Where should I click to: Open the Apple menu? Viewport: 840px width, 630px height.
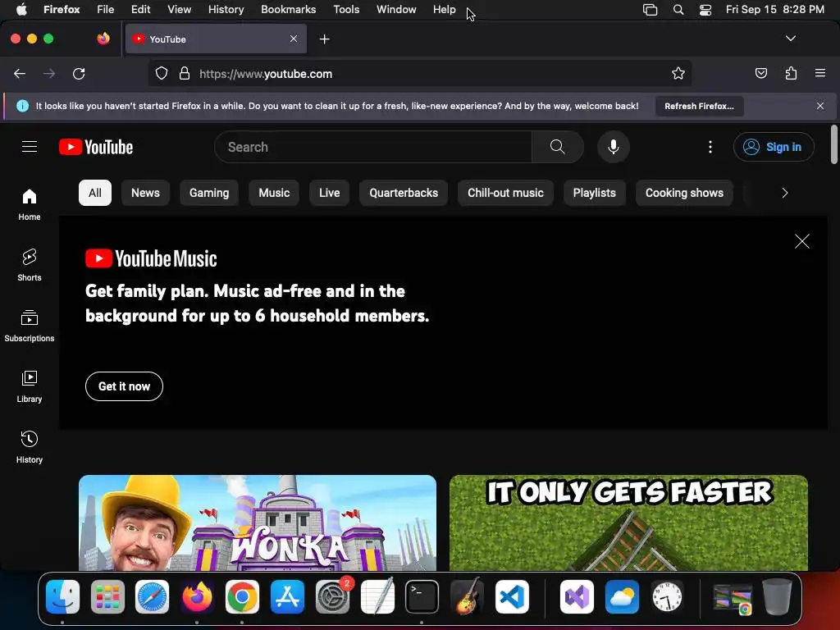(x=21, y=10)
